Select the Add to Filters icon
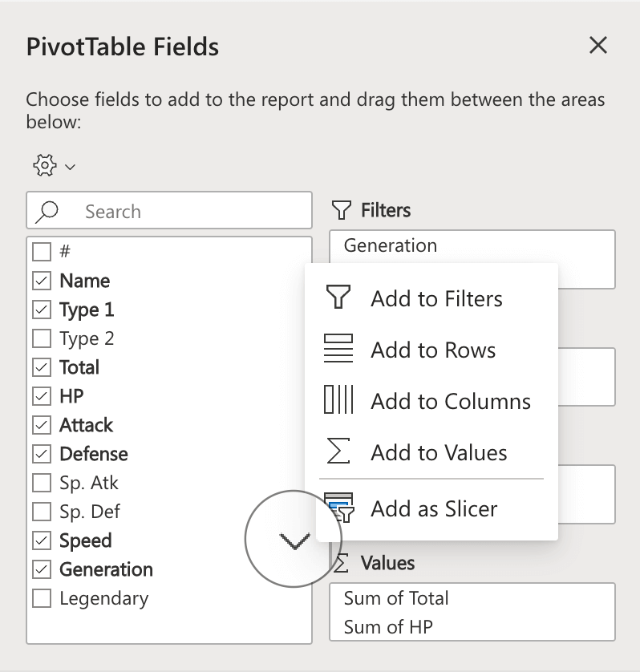 pyautogui.click(x=340, y=298)
